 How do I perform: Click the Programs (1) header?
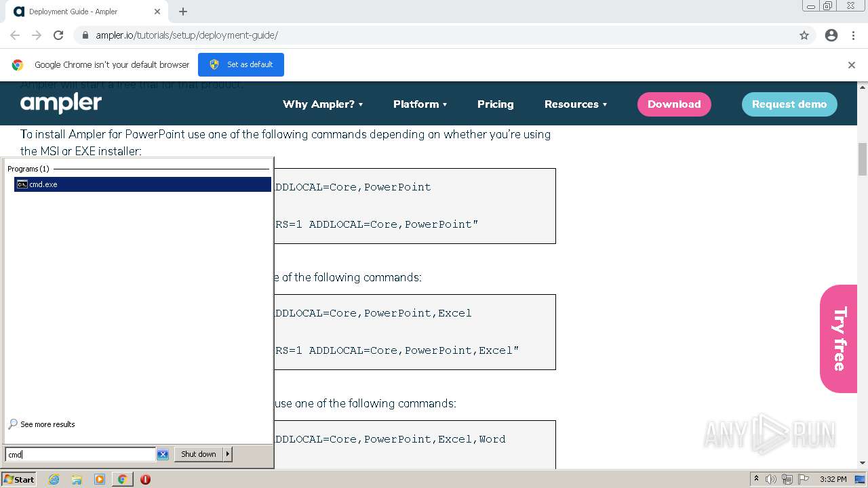[x=28, y=169]
